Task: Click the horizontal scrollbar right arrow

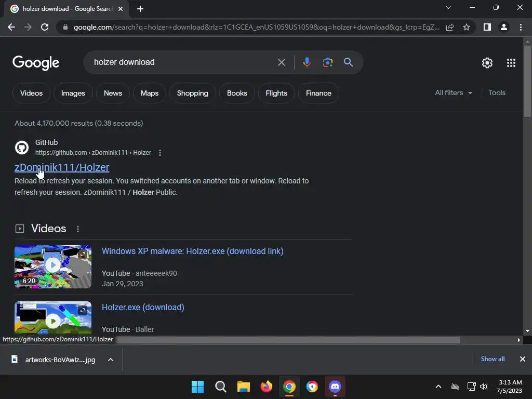Action: 519,340
